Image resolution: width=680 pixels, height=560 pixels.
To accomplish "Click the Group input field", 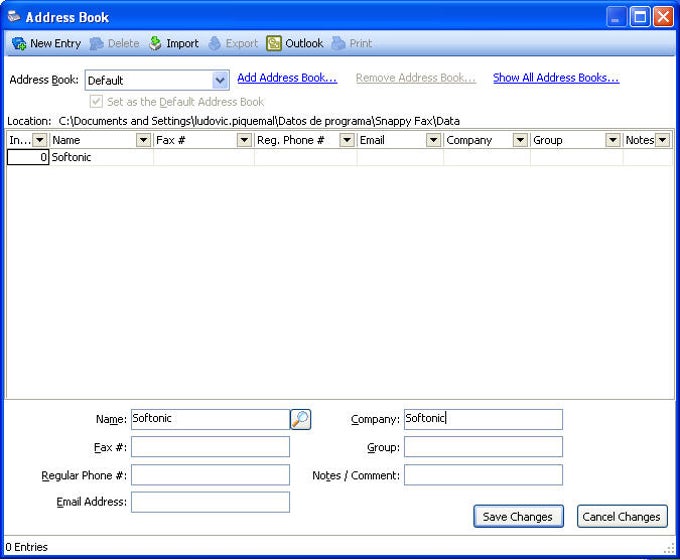I will coord(483,447).
